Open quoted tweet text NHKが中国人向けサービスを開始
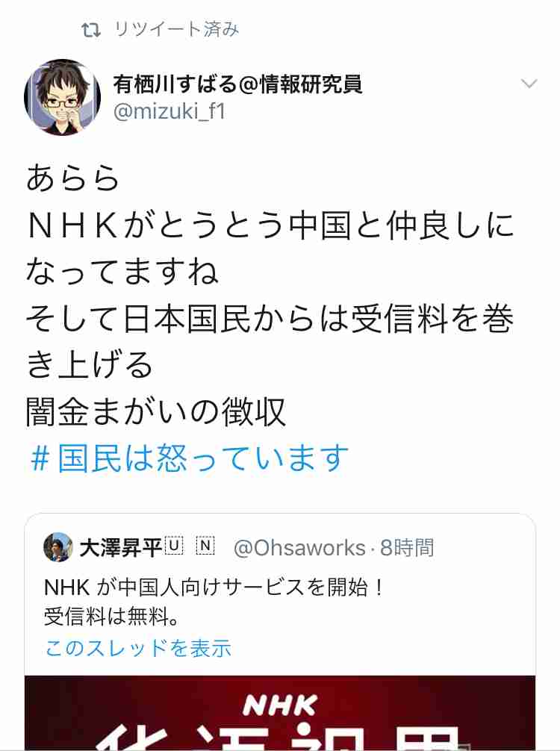The height and width of the screenshot is (751, 560). pos(214,588)
